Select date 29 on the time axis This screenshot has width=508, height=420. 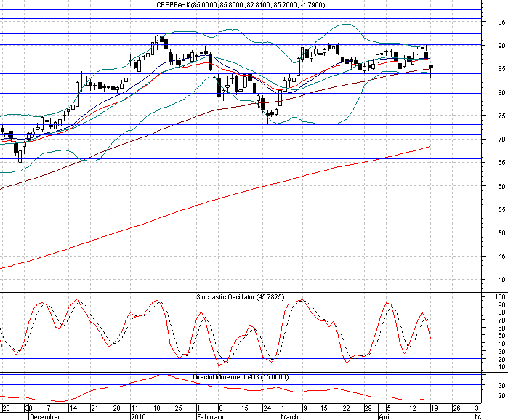click(x=368, y=408)
